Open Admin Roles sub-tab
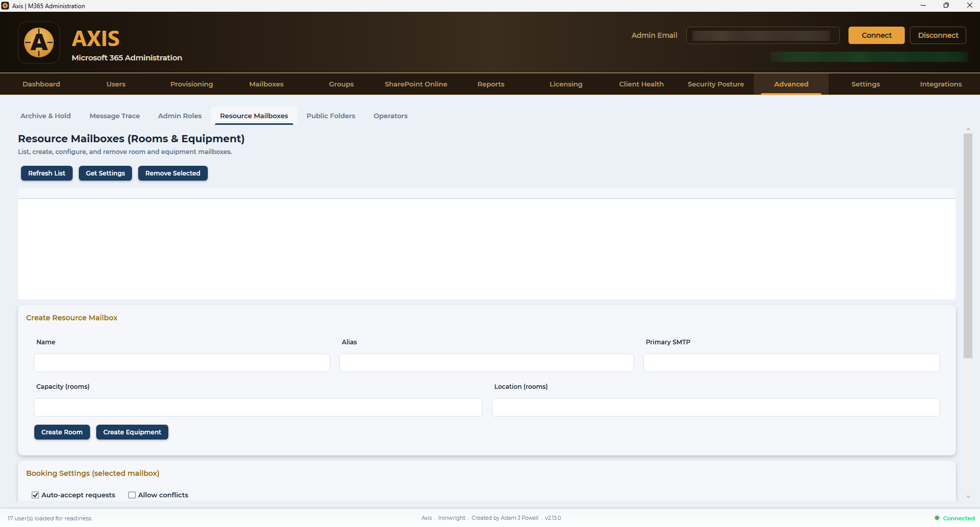This screenshot has height=527, width=980. (x=180, y=116)
